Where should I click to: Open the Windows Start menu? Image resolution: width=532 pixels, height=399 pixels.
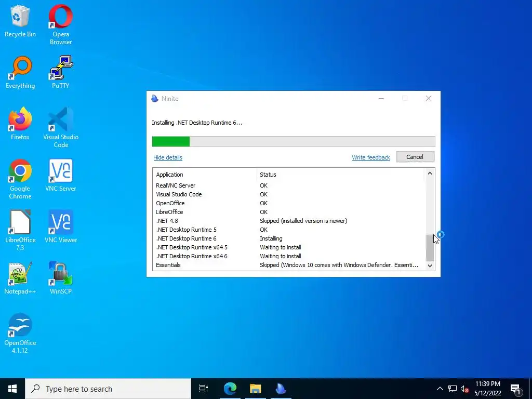[12, 389]
